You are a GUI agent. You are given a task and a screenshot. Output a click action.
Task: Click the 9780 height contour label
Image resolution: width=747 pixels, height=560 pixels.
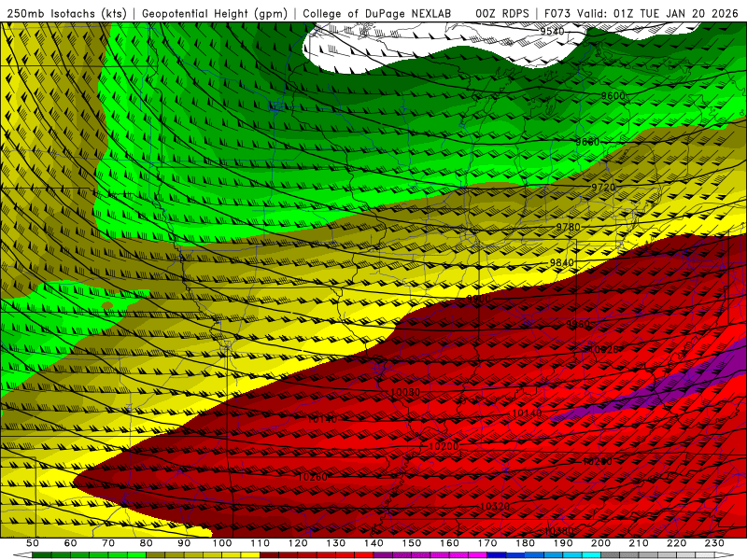coord(569,227)
